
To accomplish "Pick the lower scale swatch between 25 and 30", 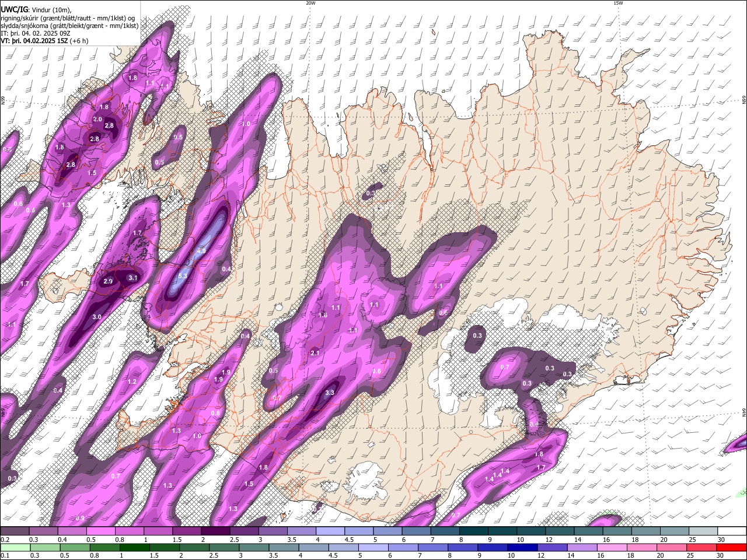I will coord(701,547).
